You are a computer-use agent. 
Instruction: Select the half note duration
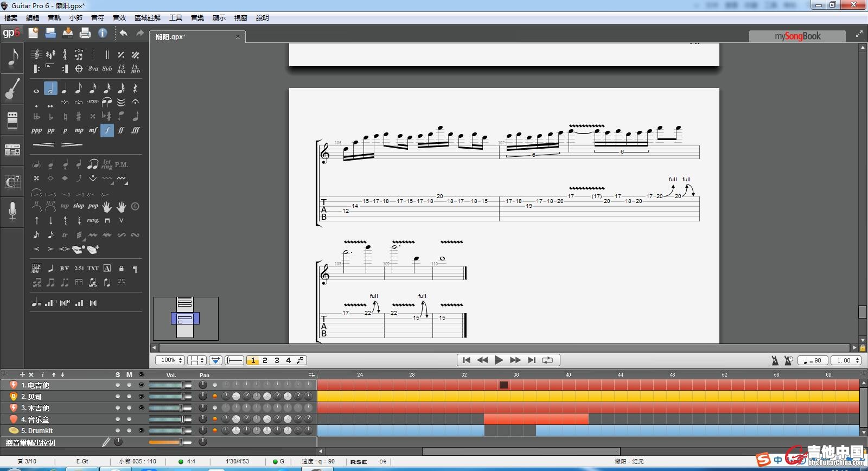(50, 88)
